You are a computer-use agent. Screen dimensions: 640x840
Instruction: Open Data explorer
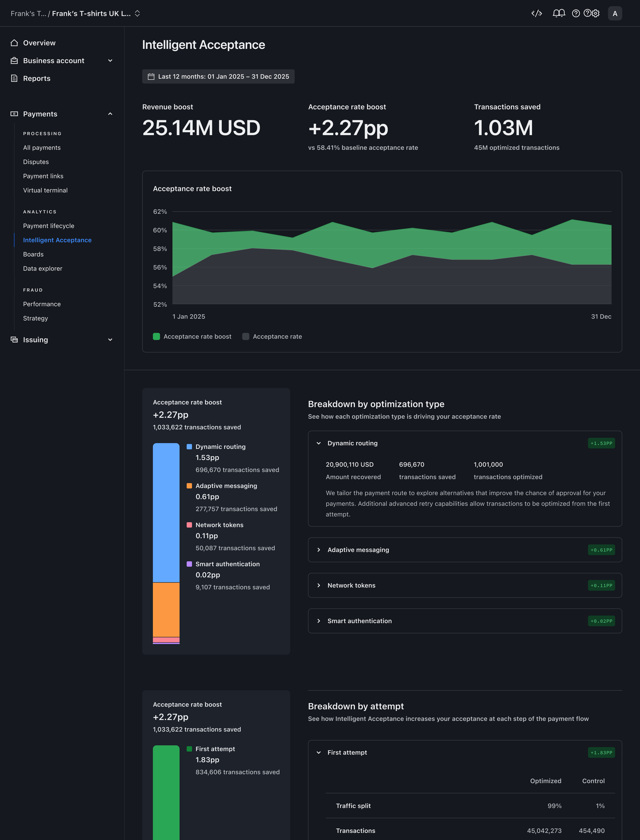point(43,269)
